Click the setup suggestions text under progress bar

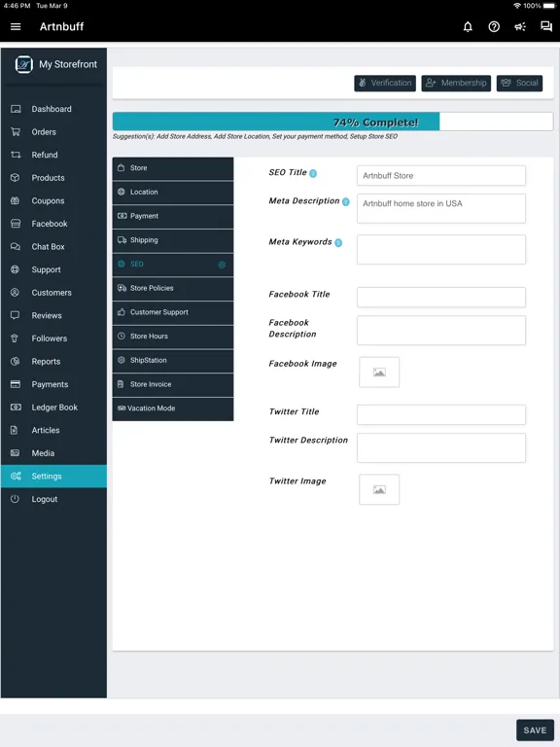(255, 137)
